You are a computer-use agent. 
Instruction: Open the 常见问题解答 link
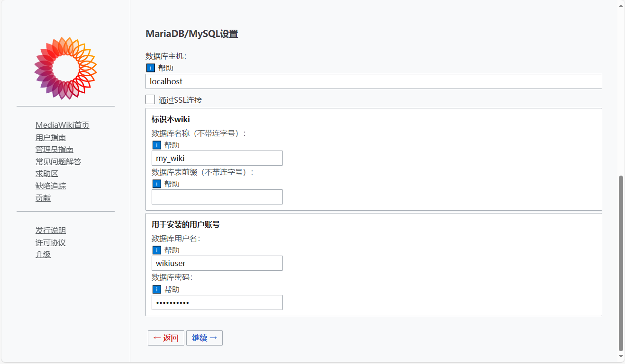tap(58, 161)
